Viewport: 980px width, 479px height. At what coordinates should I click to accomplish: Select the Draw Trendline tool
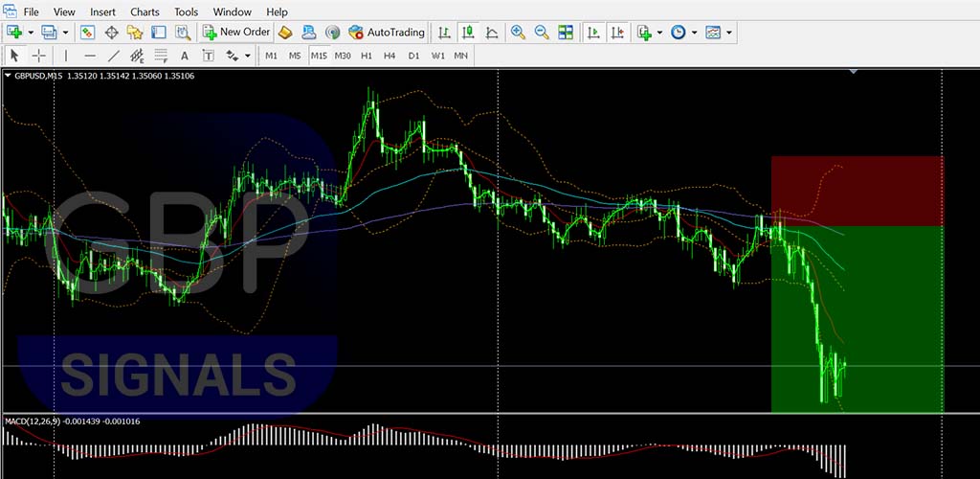(x=114, y=56)
